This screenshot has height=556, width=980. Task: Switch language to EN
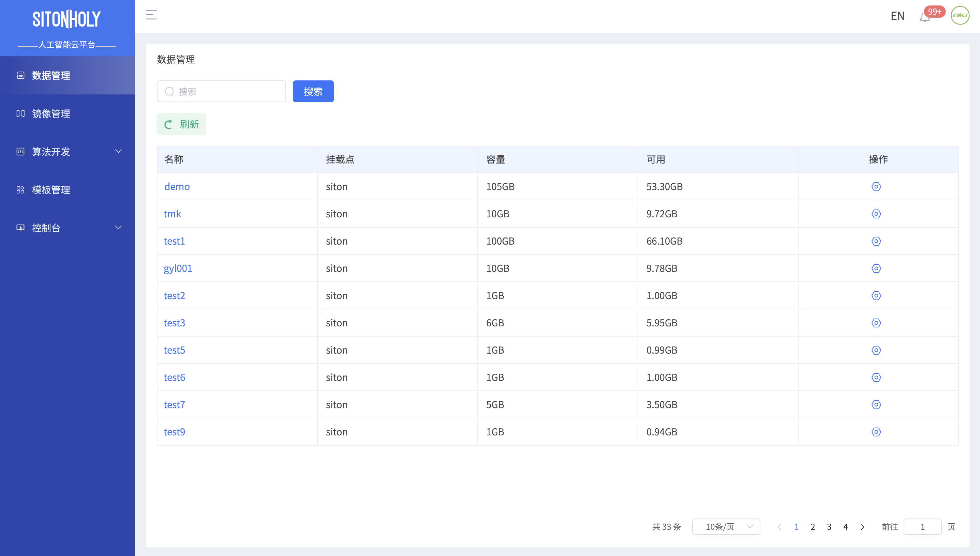tap(897, 16)
